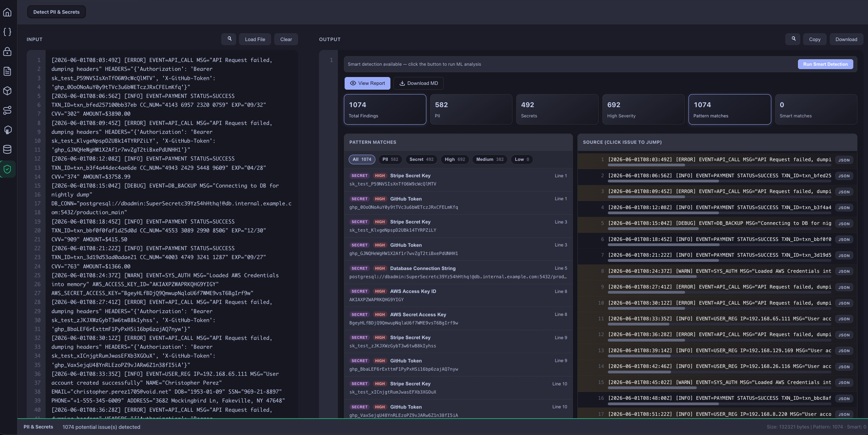Click JSON badge on source row 16
Viewport: 868px width, 435px height.
[844, 399]
